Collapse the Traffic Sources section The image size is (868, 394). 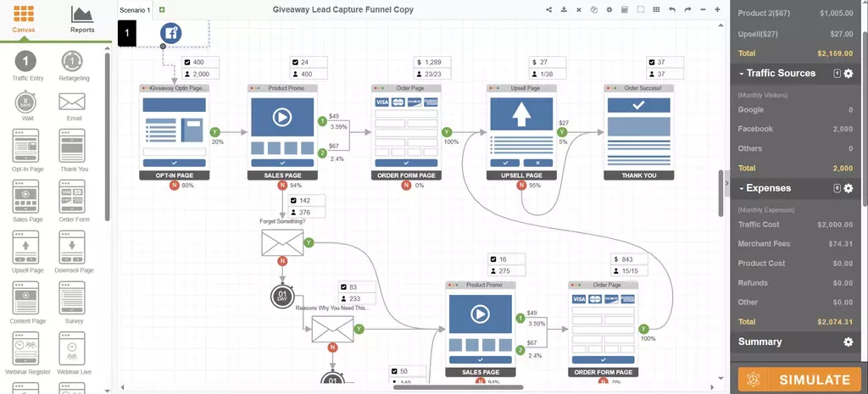tap(742, 74)
